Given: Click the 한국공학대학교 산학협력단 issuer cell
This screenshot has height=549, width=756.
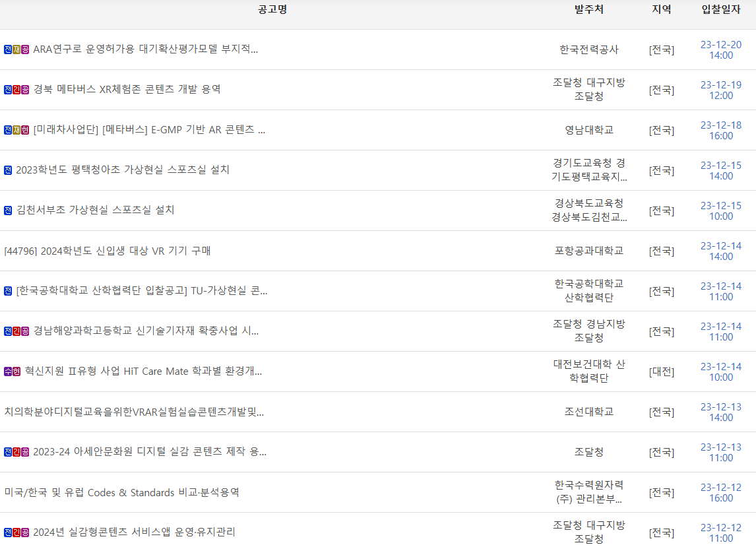Looking at the screenshot, I should 588,291.
